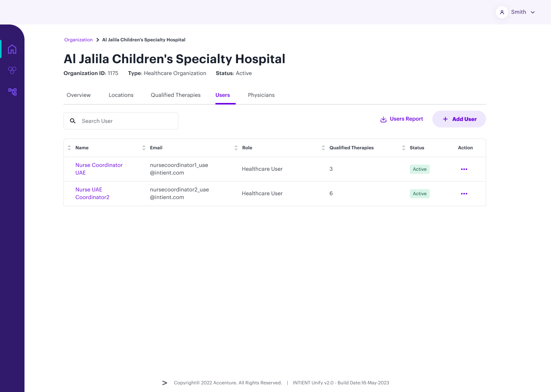Open actions menu for Nurse Coordinator UAE

(464, 169)
